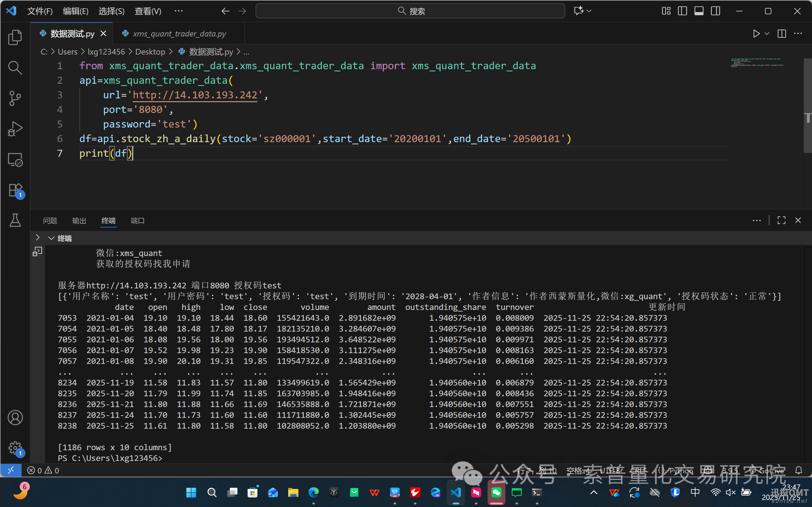Switch to the 输出 panel tab

(x=79, y=221)
